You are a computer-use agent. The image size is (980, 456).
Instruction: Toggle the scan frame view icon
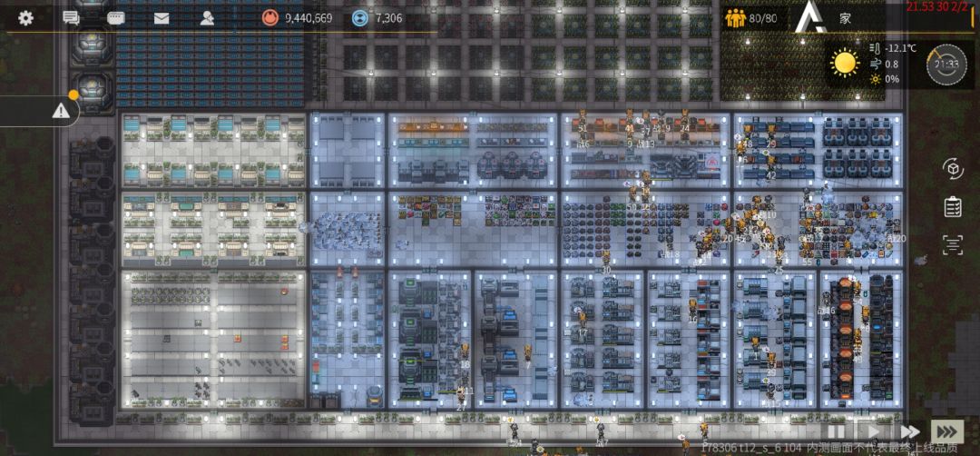pos(953,245)
